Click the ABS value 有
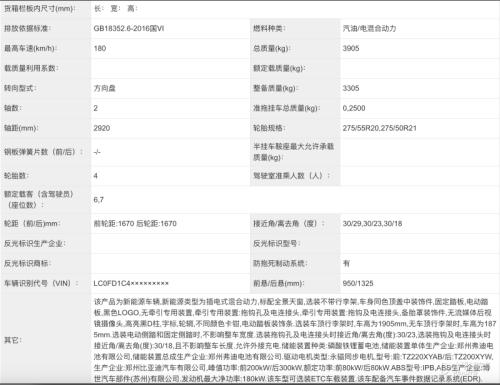500x385 pixels. [x=346, y=263]
